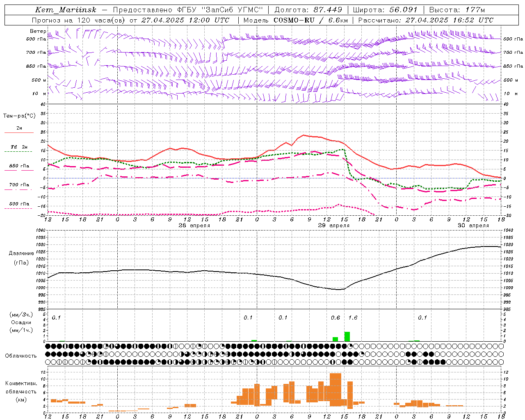This screenshot has width=525, height=420.
Task: Click the 30 апреля date label
Action: (473, 226)
